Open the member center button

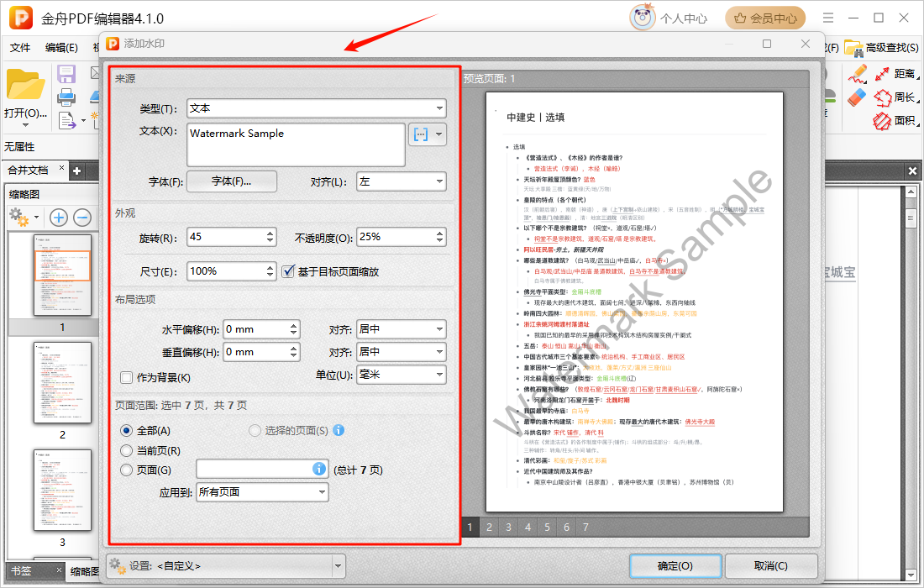tap(765, 18)
